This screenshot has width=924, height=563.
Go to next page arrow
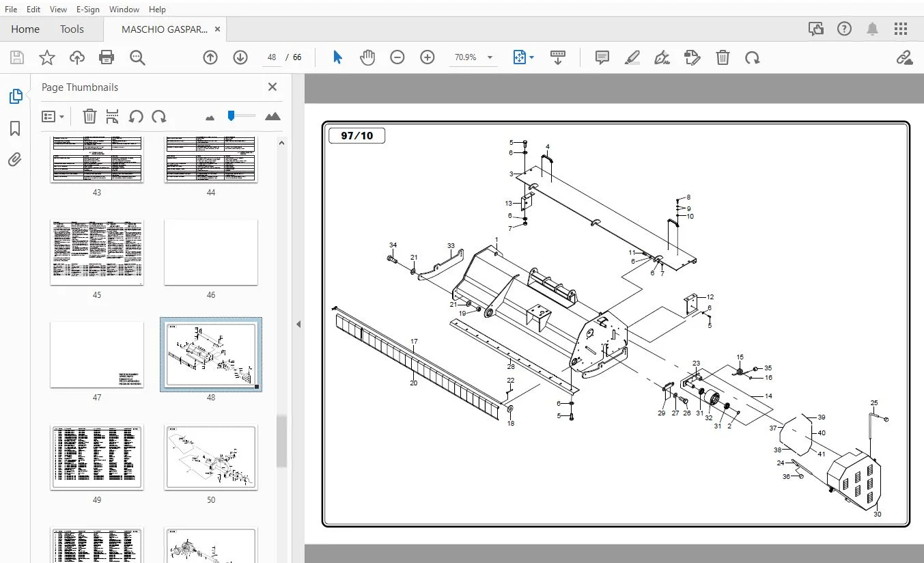[x=240, y=57]
